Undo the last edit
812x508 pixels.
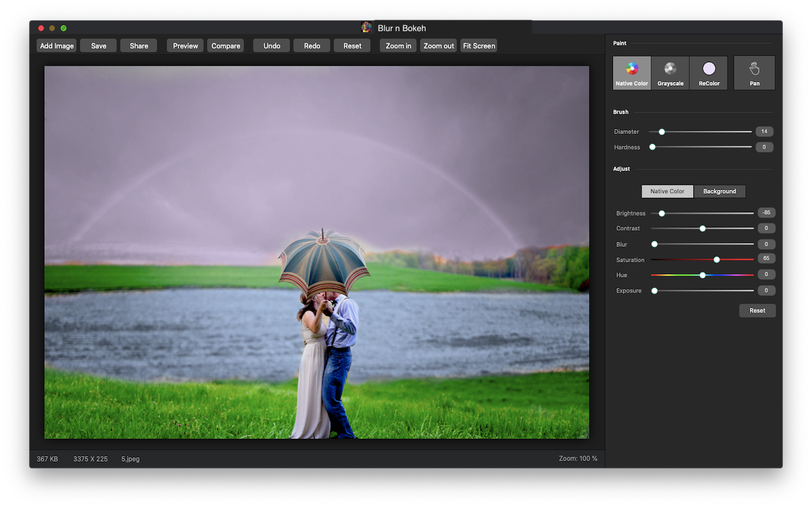[272, 46]
